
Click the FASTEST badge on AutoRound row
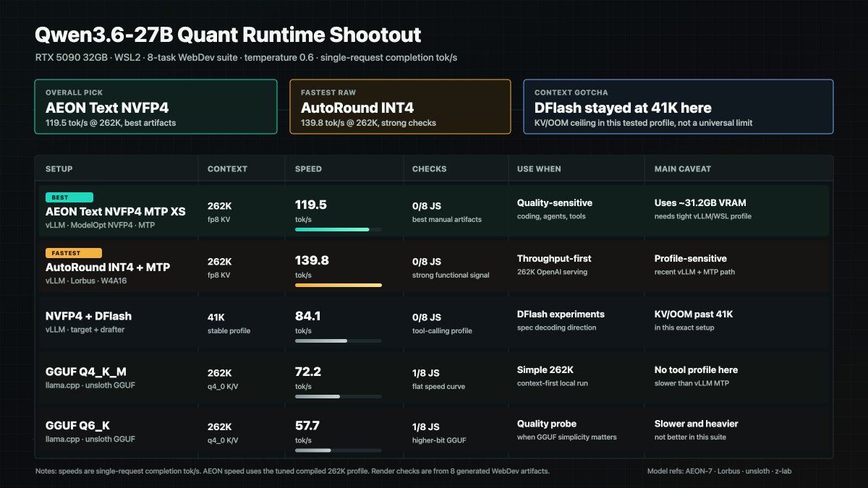point(74,253)
